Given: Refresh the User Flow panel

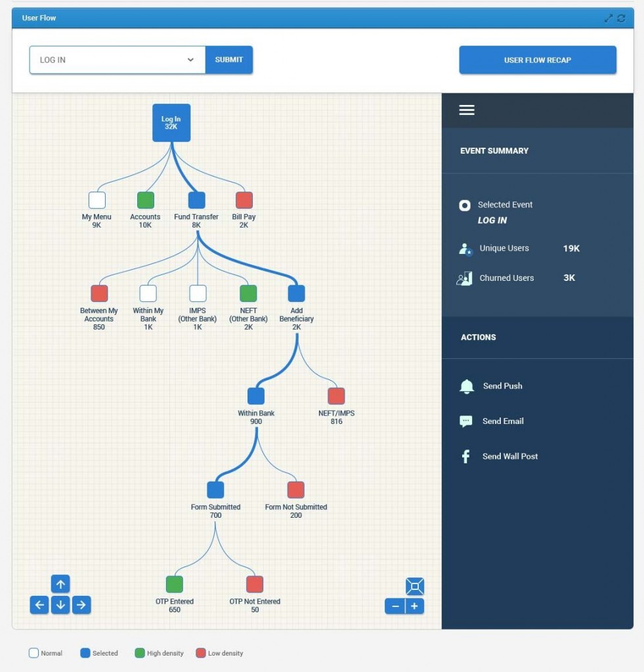Looking at the screenshot, I should [621, 18].
